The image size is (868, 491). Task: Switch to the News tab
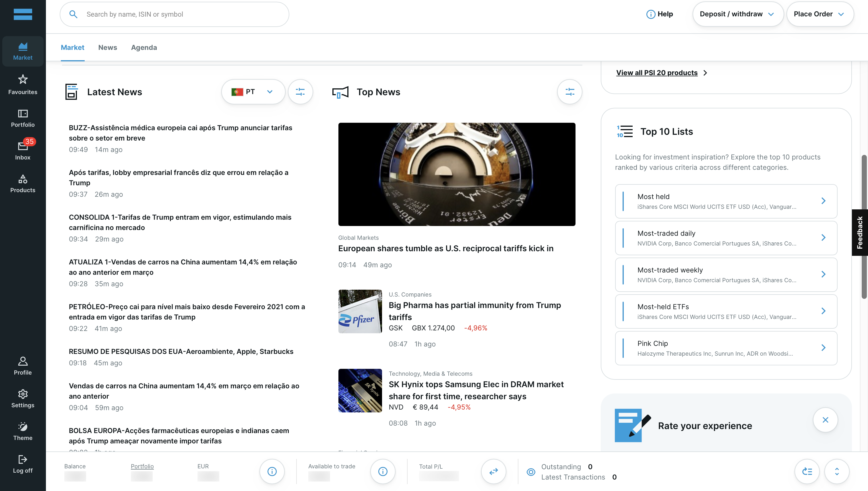coord(107,48)
